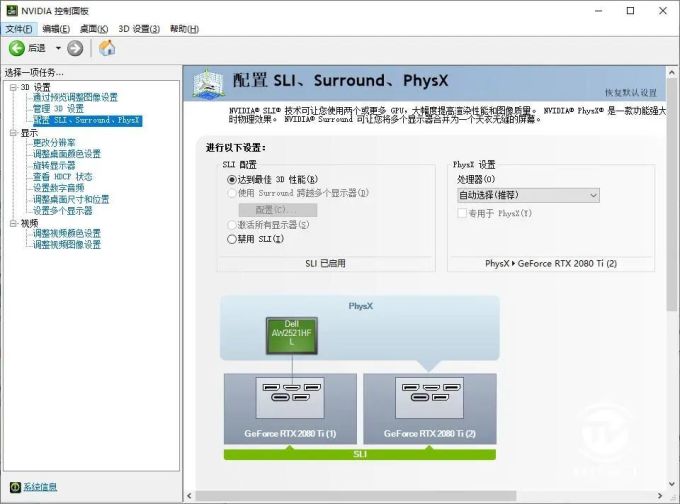Open 调整桌面尺寸和位置
This screenshot has width=680, height=504.
click(x=71, y=199)
